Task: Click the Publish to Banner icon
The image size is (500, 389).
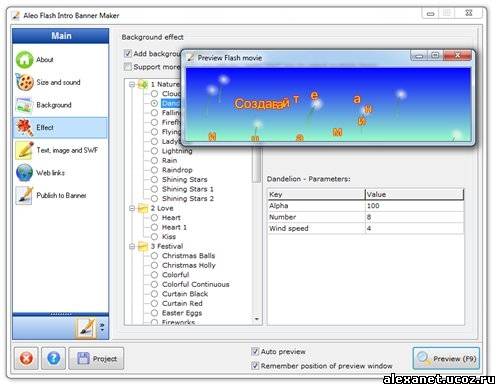Action: (x=24, y=195)
